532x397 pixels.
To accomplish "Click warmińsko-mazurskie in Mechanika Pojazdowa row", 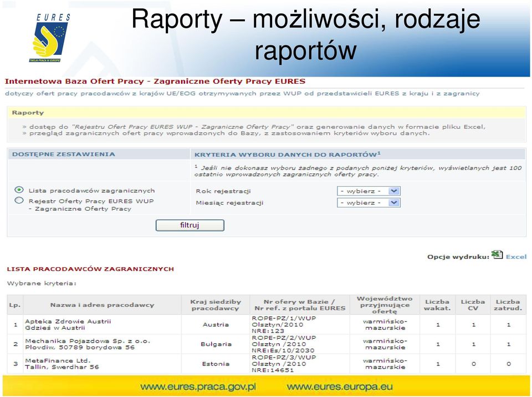I will (385, 344).
